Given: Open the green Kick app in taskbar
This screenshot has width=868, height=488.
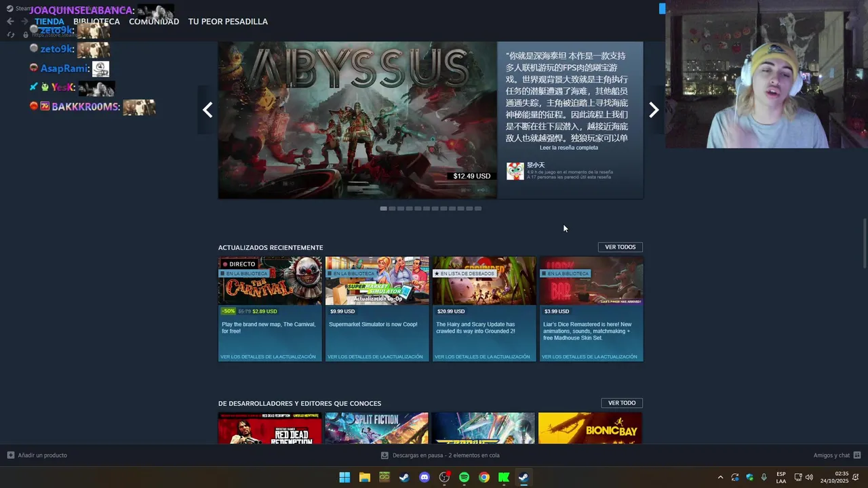Looking at the screenshot, I should (x=504, y=477).
